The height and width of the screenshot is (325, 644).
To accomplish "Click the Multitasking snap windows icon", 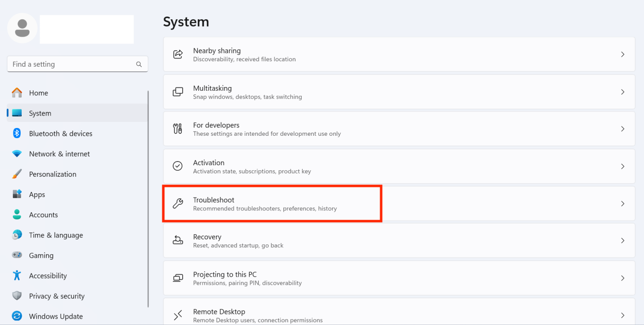I will point(178,91).
